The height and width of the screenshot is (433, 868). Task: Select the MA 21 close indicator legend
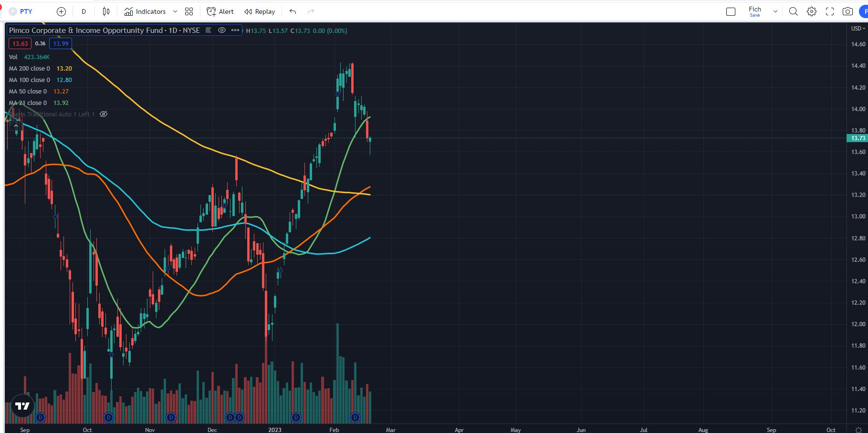click(x=28, y=103)
